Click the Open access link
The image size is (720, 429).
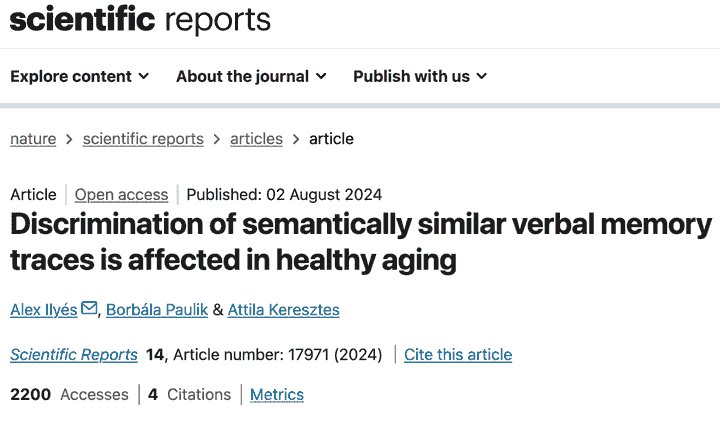pyautogui.click(x=121, y=194)
